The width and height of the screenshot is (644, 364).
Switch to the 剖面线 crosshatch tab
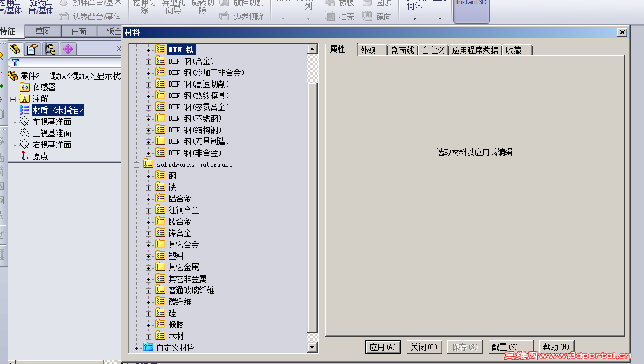click(402, 50)
